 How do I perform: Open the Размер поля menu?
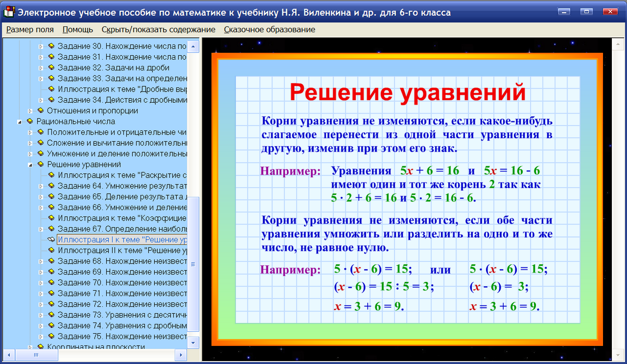coord(29,29)
